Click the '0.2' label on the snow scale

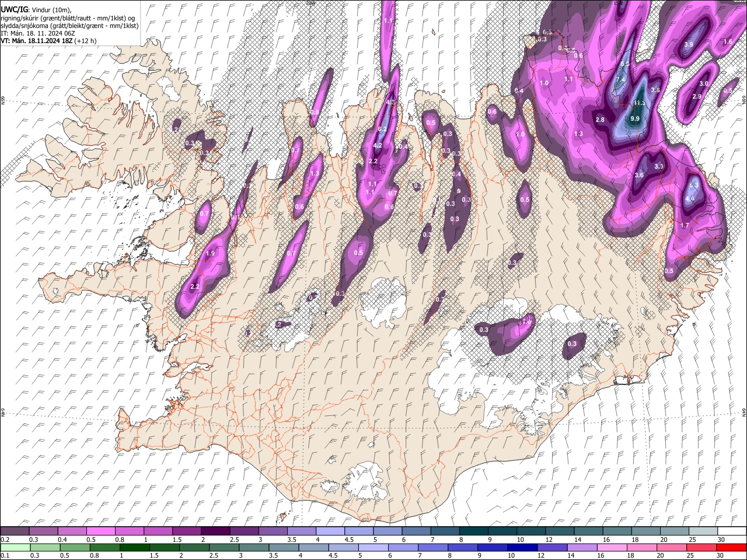5,540
